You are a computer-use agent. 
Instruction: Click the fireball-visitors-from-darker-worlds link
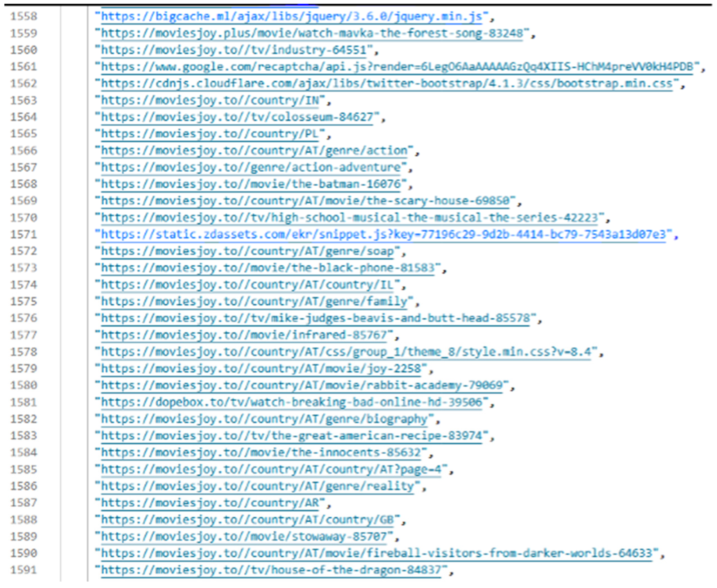pos(376,553)
